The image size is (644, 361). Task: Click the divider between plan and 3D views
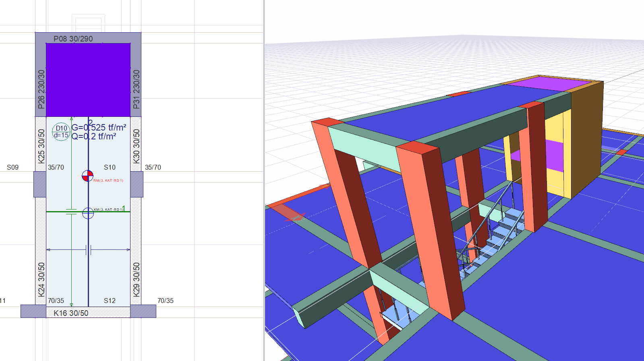(264, 180)
